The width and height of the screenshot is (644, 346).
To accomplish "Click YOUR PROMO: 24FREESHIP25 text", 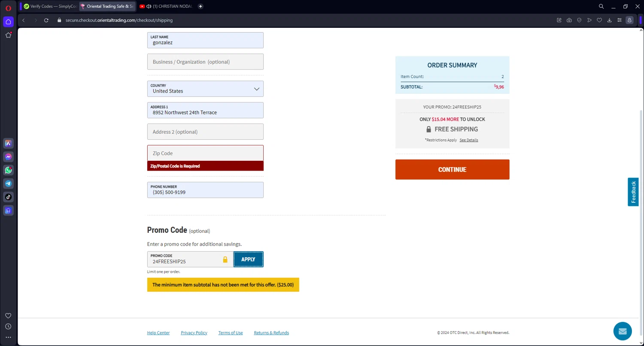I will point(452,107).
